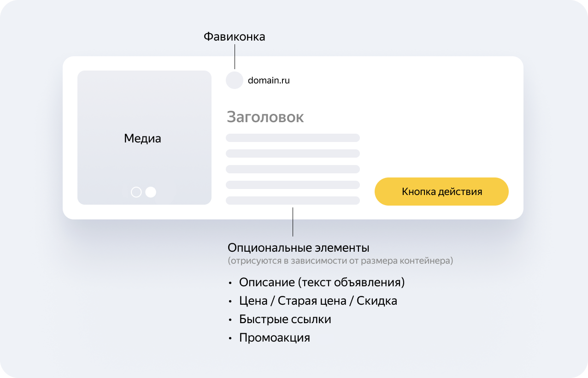This screenshot has width=588, height=378.
Task: Click the first gray description line
Action: (293, 138)
